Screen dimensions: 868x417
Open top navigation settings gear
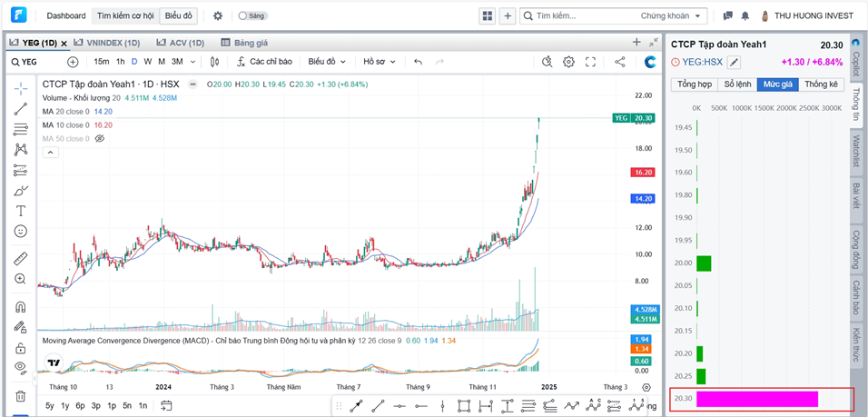218,16
